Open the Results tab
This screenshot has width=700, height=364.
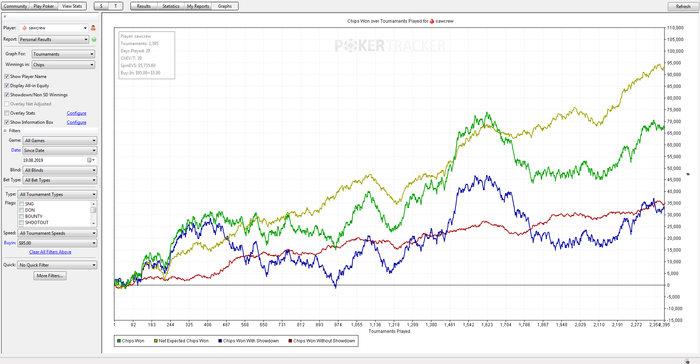144,6
